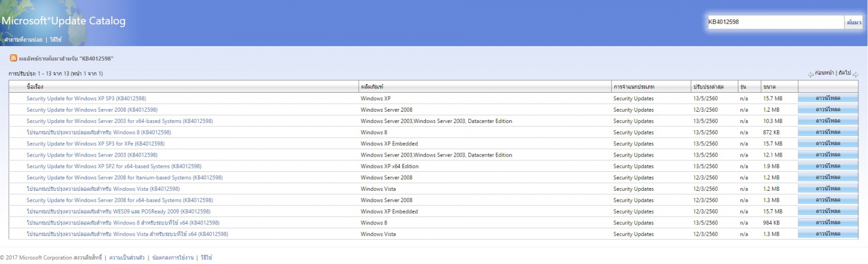This screenshot has height=264, width=868.
Task: Click 'Security Updates' in the Windows XP SP3 row
Action: click(x=634, y=99)
